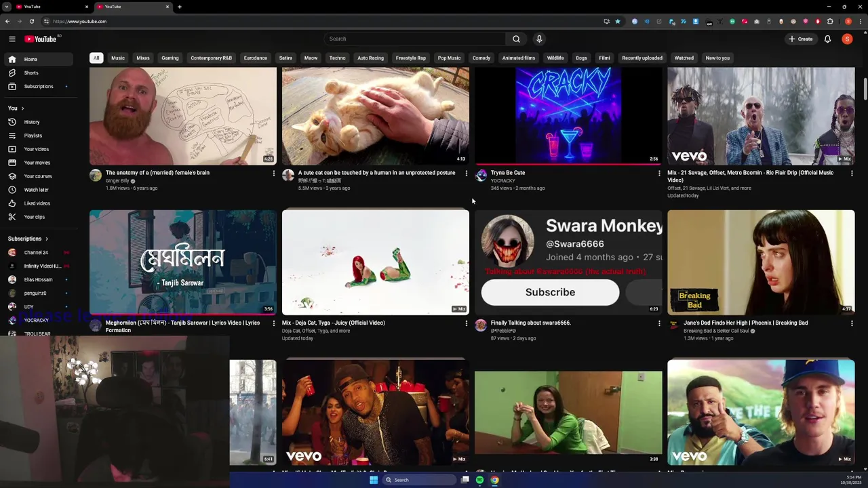Viewport: 868px width, 488px height.
Task: Click the YouTube search field
Action: (414, 39)
